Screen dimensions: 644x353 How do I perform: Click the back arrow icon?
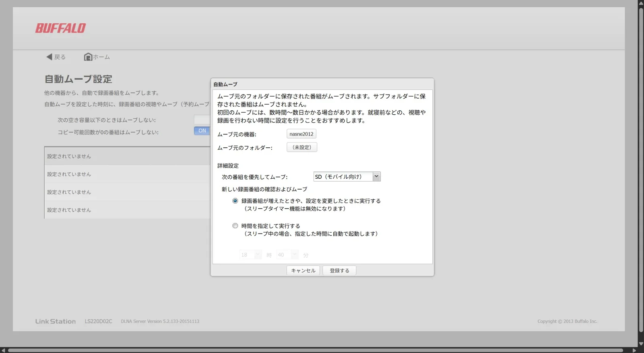coord(49,57)
